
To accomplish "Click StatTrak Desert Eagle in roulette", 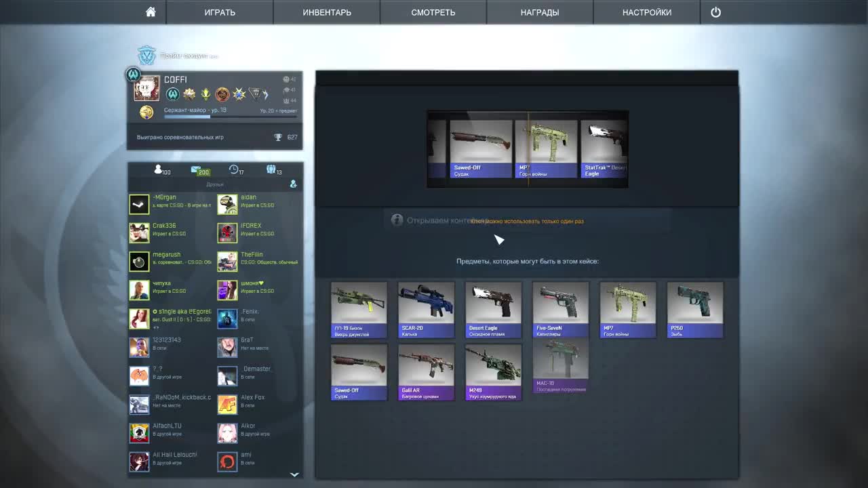I will [x=605, y=149].
